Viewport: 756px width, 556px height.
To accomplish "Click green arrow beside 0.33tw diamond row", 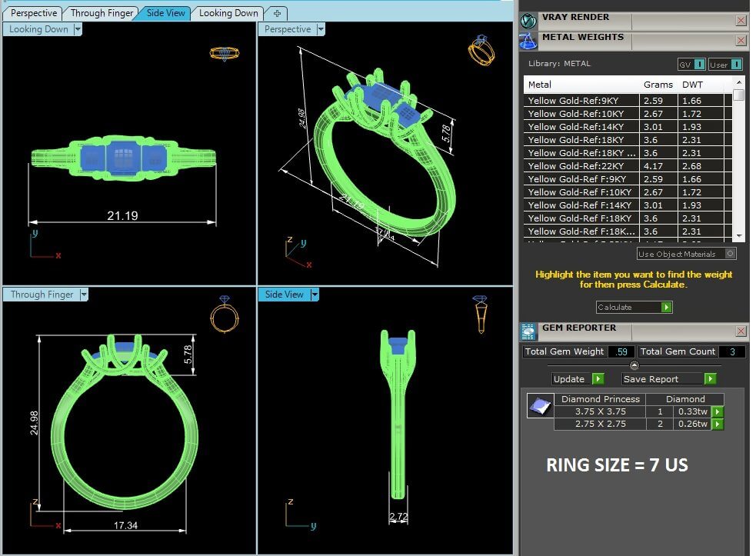I will [717, 411].
